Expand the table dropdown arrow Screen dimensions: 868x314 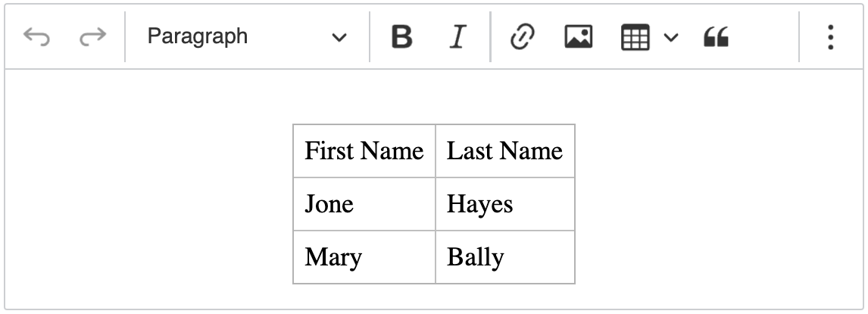[x=671, y=37]
